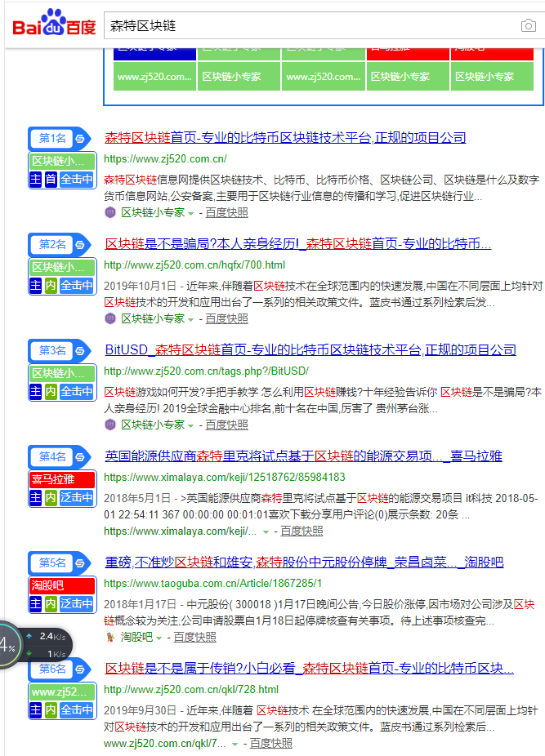545x756 pixels.
Task: Open 百度快照 for 淘股吧 result
Action: click(195, 638)
